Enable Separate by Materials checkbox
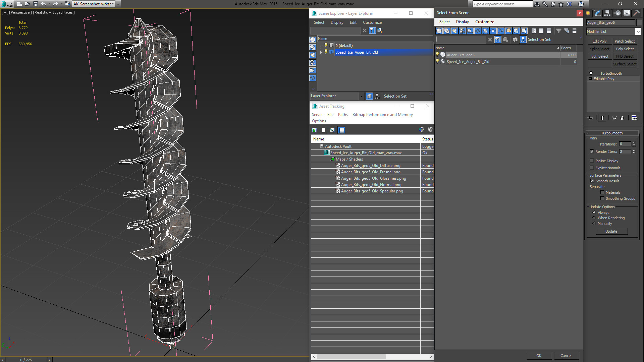The image size is (644, 362). 602,192
